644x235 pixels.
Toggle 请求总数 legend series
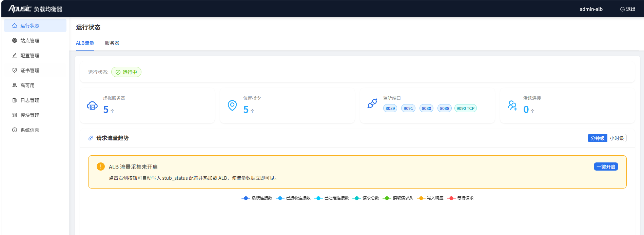[366, 198]
